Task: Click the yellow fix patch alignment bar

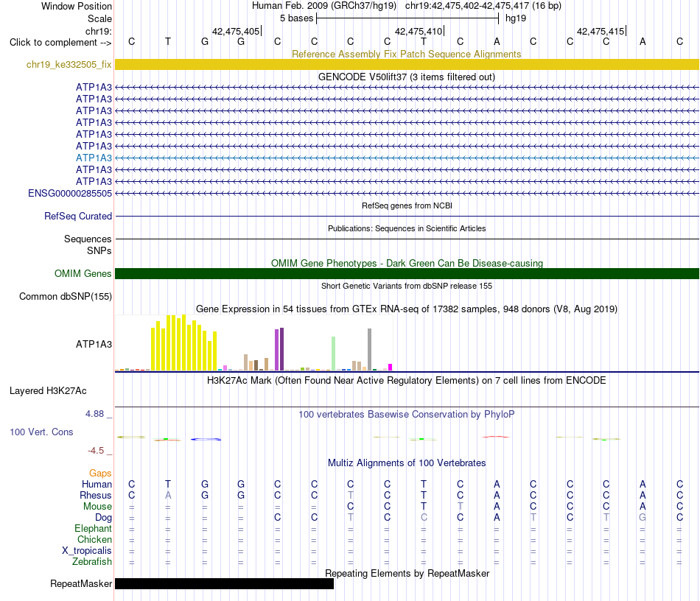Action: 407,64
